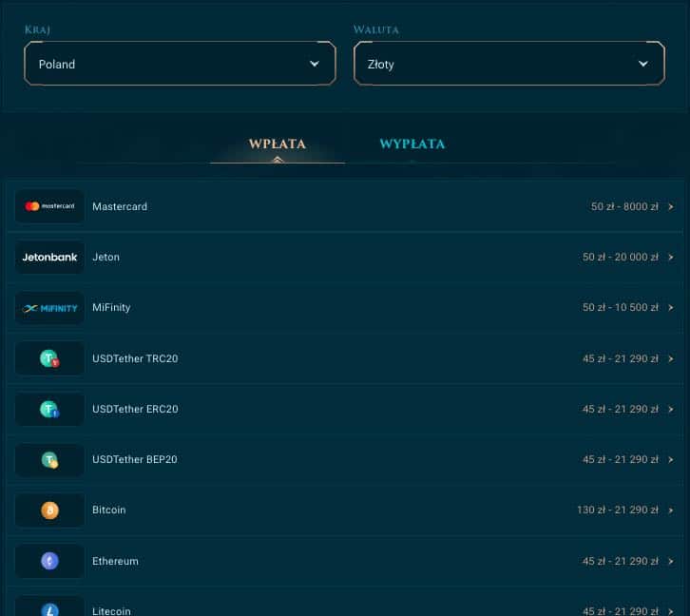This screenshot has width=690, height=616.
Task: Switch to the Wpłata tab
Action: coord(277,144)
